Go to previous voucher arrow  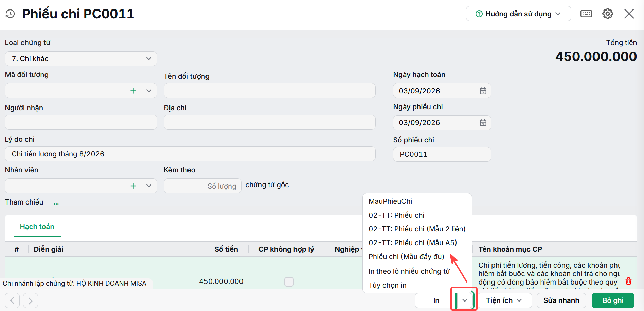pos(12,300)
